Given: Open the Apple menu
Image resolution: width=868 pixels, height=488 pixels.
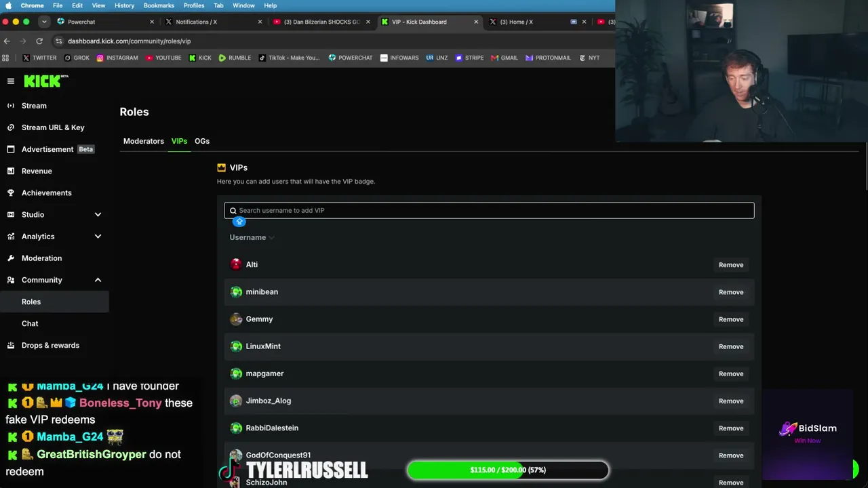Looking at the screenshot, I should tap(8, 5).
